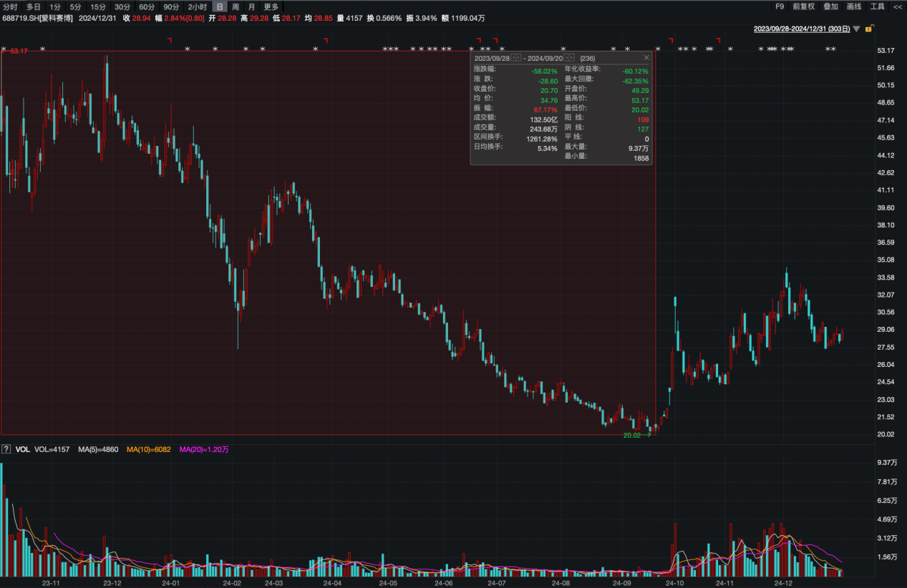Click the 2024/09/20 end date field
Viewport: 907px width, 588px height.
click(x=545, y=58)
